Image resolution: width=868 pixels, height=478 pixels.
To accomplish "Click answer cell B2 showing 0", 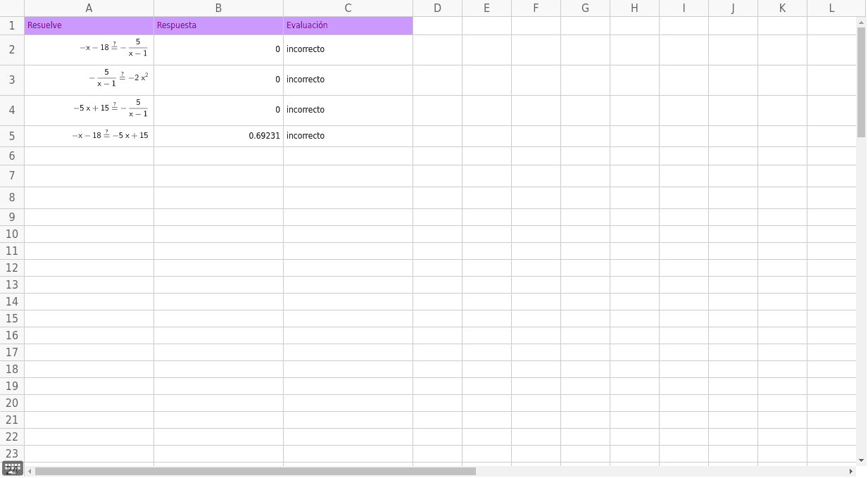I will click(x=218, y=50).
